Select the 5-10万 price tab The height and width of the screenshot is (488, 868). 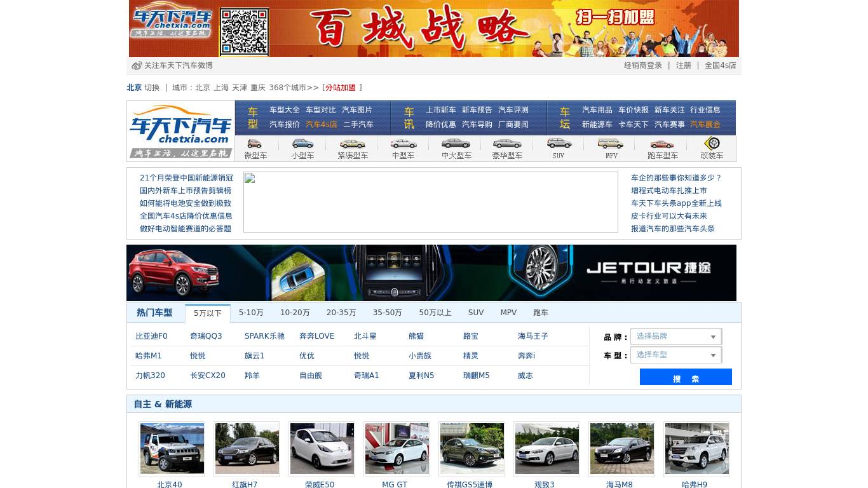(251, 313)
